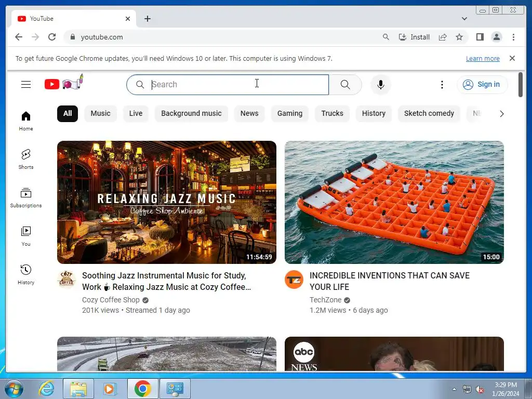Click the INCREDIBLE INVENTIONS video title

(390, 281)
